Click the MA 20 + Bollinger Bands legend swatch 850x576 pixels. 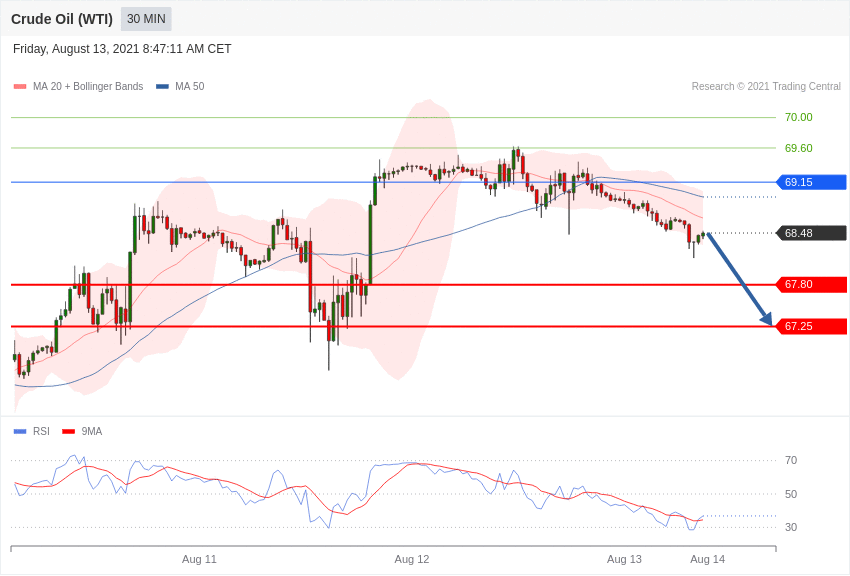pos(20,86)
